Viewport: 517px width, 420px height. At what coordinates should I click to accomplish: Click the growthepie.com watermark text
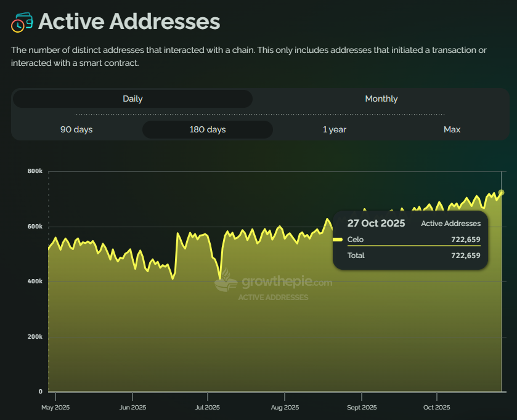click(287, 283)
